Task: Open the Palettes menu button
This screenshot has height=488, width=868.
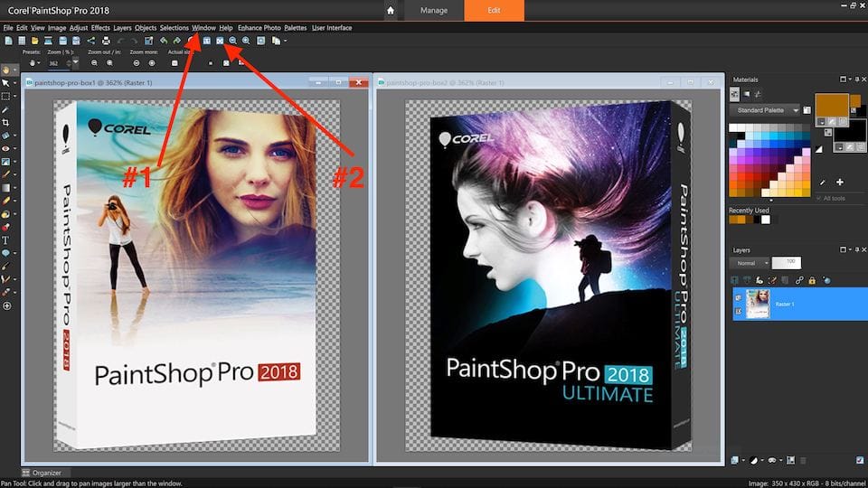Action: (x=295, y=28)
